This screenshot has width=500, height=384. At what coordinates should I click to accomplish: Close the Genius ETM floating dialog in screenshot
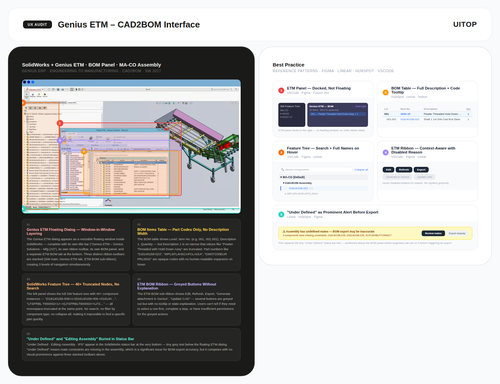pyautogui.click(x=167, y=130)
